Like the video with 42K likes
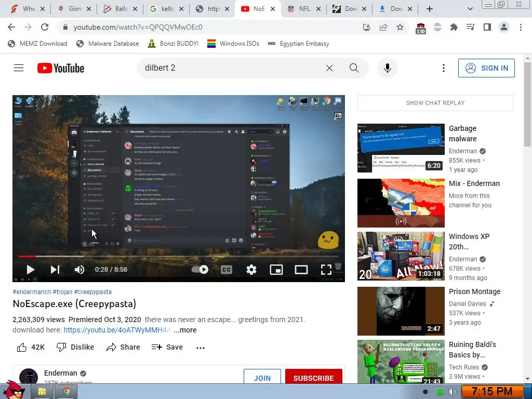 pos(31,347)
